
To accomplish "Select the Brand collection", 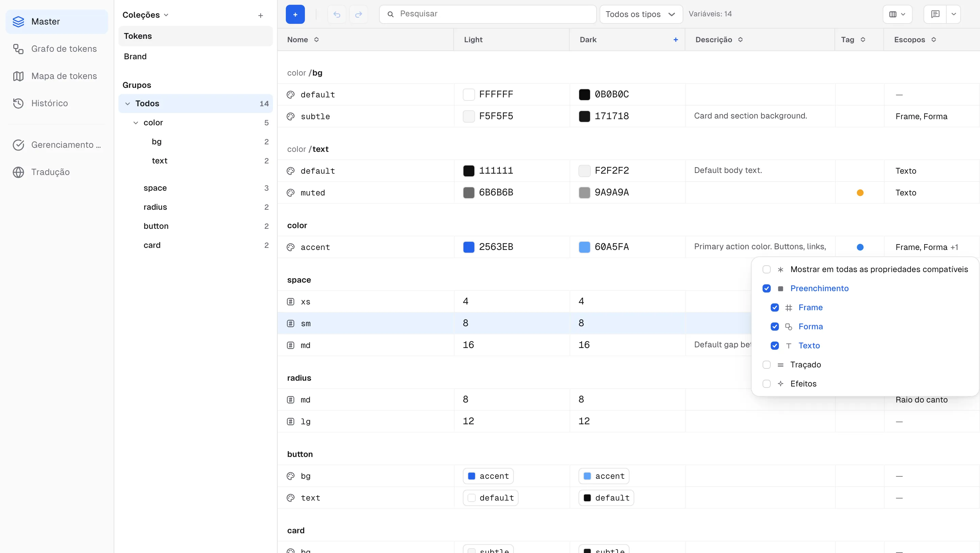I will (x=196, y=57).
